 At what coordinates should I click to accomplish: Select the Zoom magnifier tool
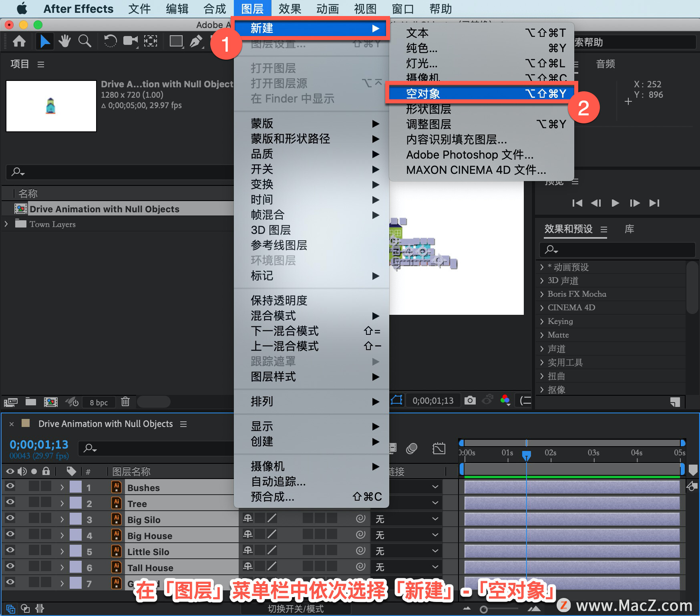[84, 41]
